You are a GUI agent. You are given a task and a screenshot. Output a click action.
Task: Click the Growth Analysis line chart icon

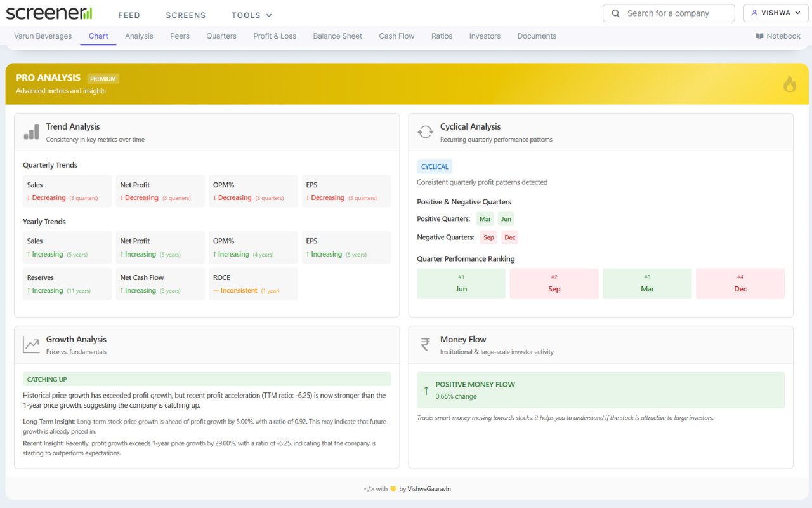point(30,344)
